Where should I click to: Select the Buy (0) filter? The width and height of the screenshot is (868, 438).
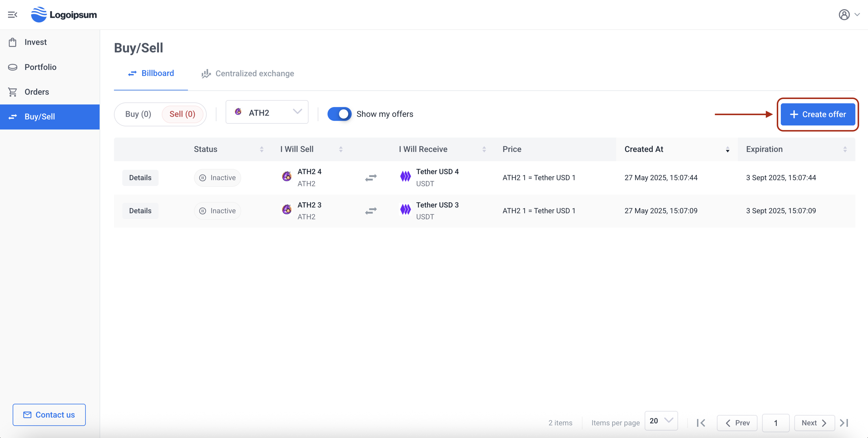pyautogui.click(x=138, y=114)
